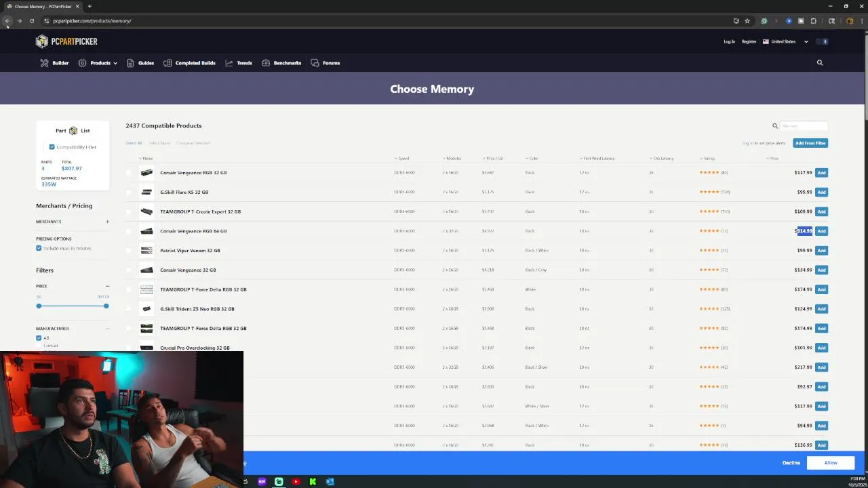Collapse the Price filter section
Screen dimensions: 868x488
pyautogui.click(x=107, y=286)
